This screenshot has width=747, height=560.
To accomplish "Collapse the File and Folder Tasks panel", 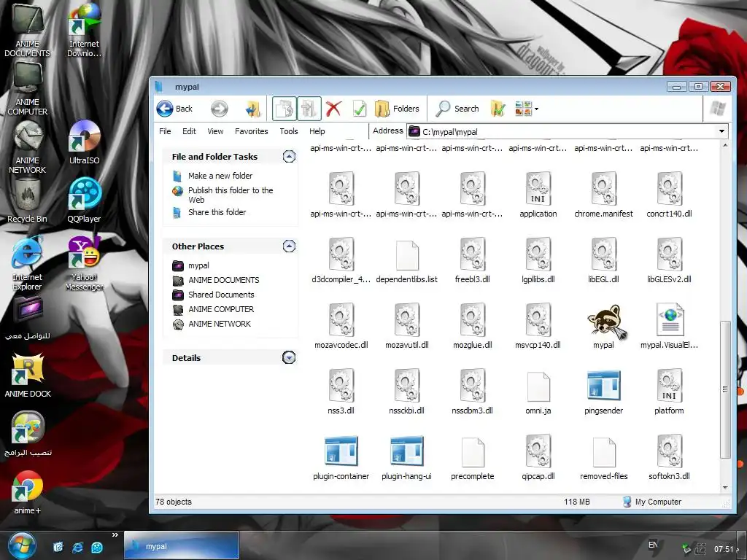I will click(289, 156).
